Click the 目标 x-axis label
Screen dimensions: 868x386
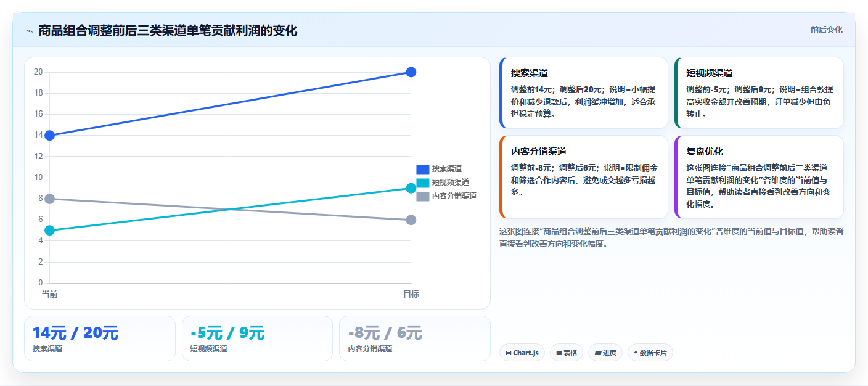pyautogui.click(x=411, y=294)
